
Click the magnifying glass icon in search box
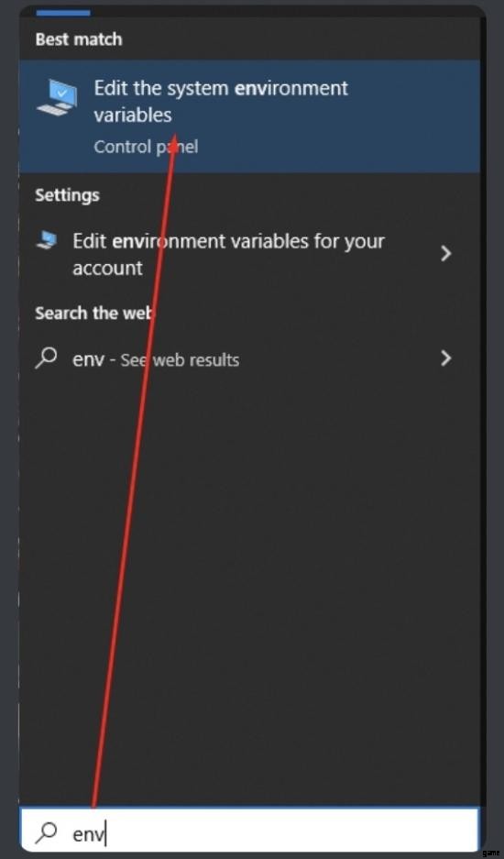tap(46, 832)
